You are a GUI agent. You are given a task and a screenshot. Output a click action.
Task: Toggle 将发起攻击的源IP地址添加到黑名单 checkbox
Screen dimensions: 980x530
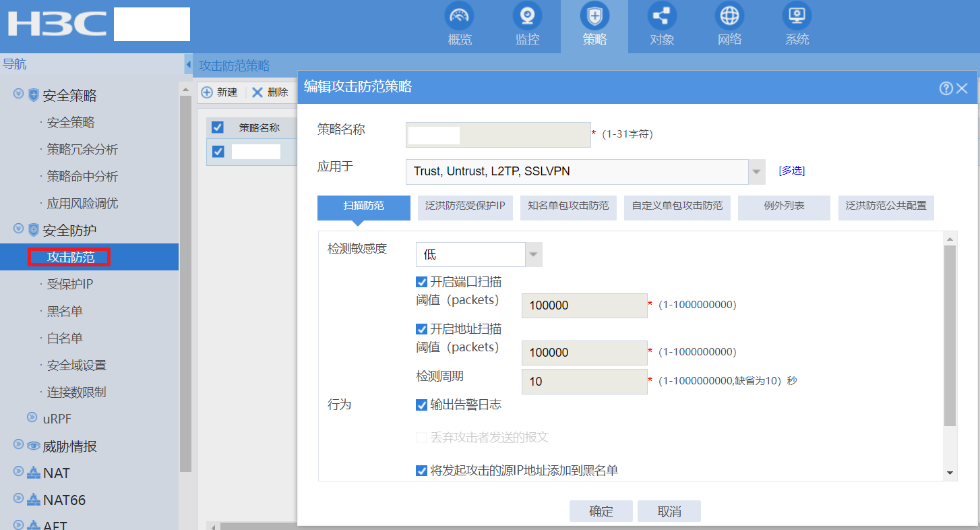[422, 471]
